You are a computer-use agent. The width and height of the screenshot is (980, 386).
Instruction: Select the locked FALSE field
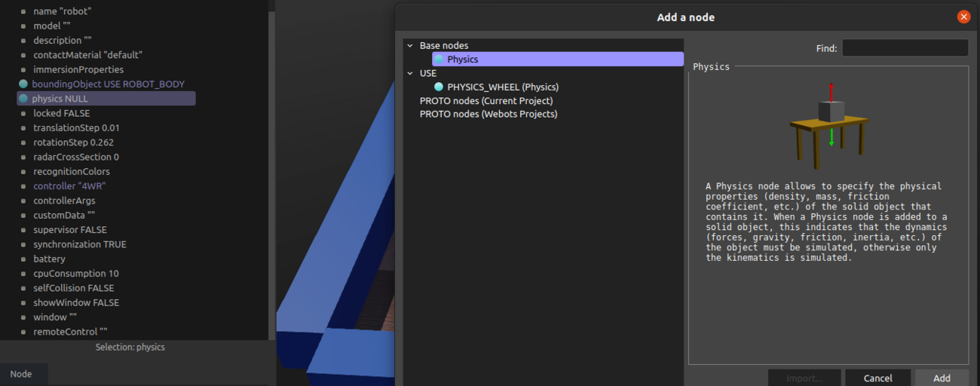coord(61,114)
